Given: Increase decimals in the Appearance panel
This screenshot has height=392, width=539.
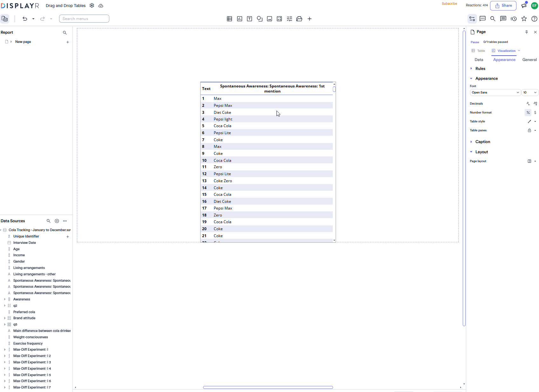Looking at the screenshot, I should [x=536, y=103].
